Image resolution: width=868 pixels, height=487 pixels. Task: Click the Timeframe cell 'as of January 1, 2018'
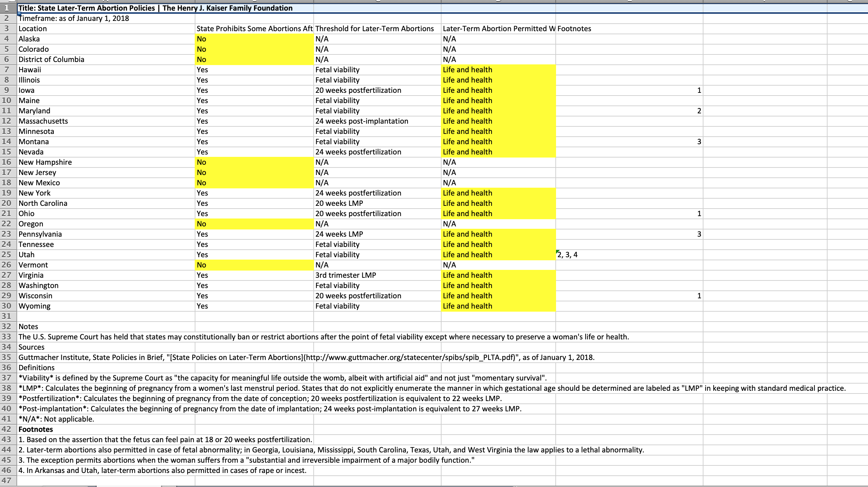106,18
